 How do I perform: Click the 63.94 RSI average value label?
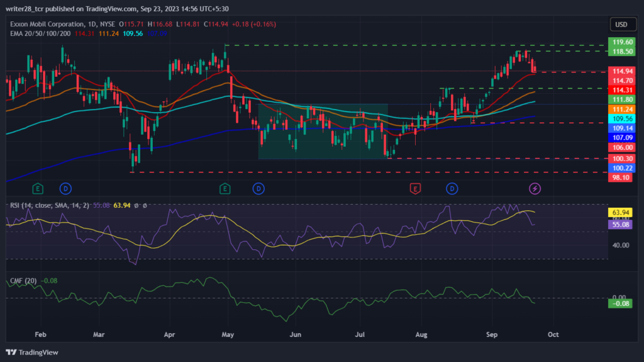[x=620, y=213]
